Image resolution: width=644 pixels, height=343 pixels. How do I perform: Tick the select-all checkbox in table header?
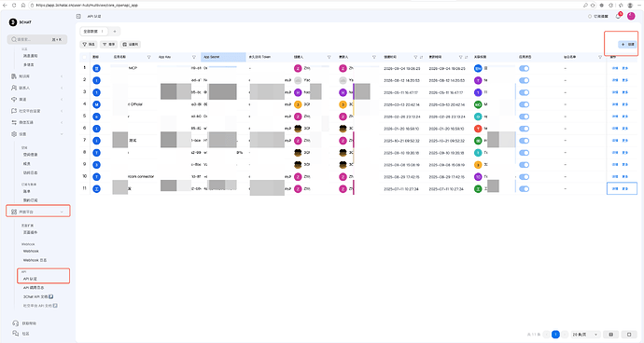click(85, 57)
